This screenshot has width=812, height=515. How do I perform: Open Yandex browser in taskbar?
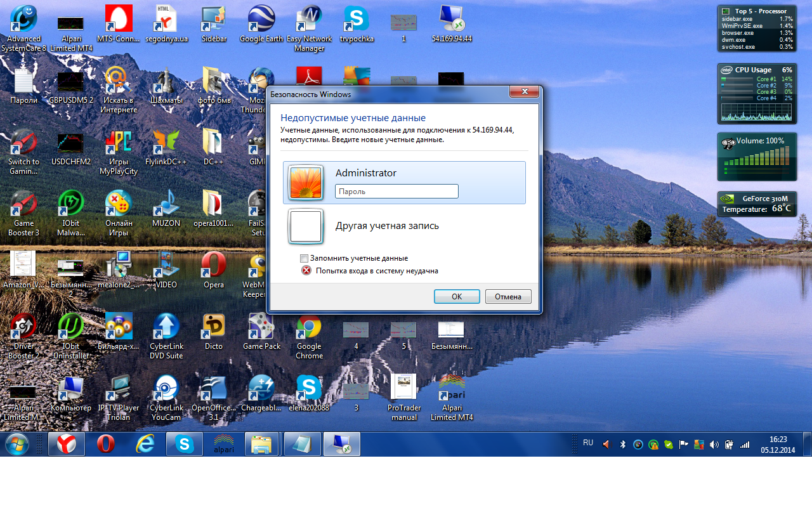(67, 445)
